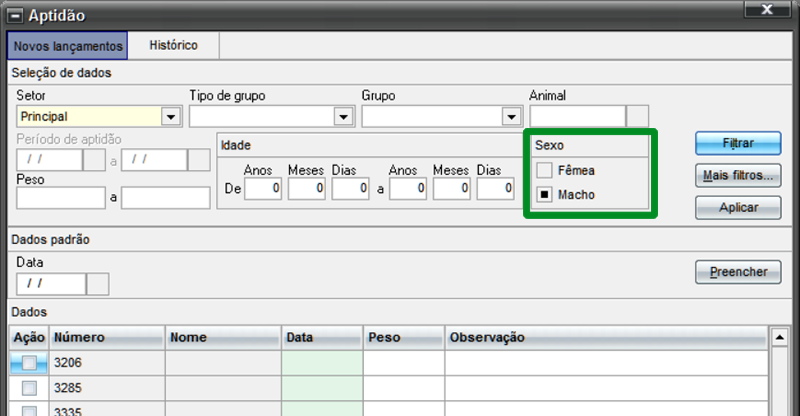This screenshot has height=416, width=800.
Task: Open Mais filtros... button
Action: tap(738, 176)
